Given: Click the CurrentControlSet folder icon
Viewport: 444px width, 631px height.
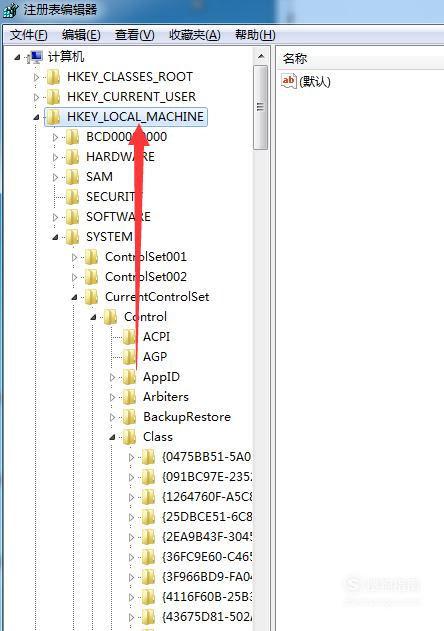Looking at the screenshot, I should (x=91, y=297).
